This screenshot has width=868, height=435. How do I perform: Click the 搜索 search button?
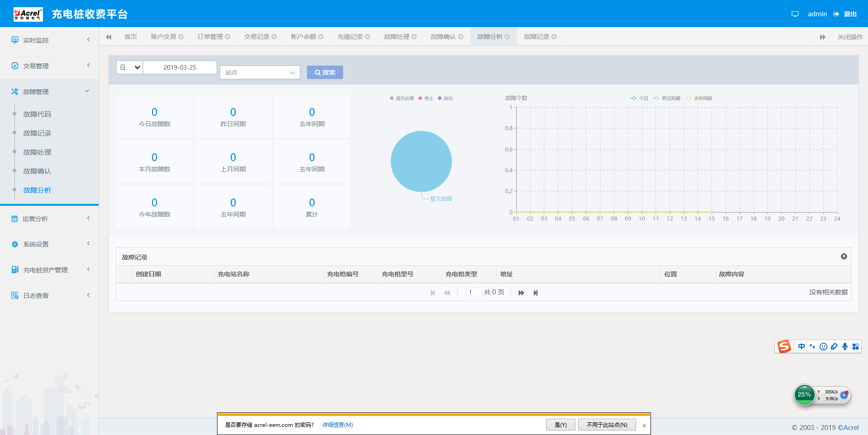click(x=325, y=72)
